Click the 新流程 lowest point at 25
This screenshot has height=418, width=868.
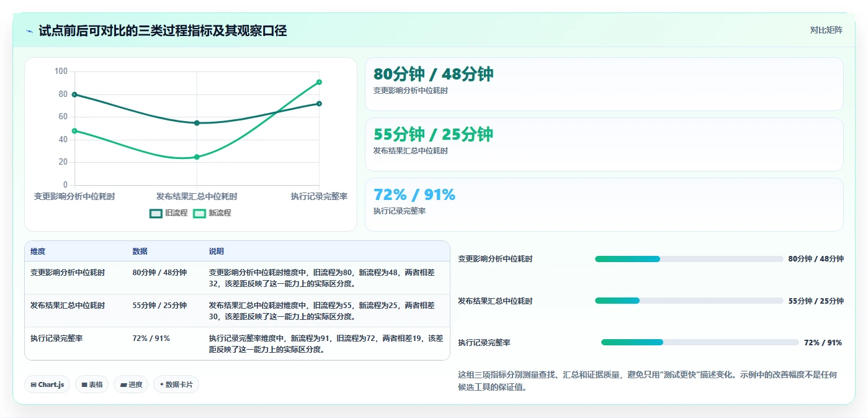coord(197,157)
